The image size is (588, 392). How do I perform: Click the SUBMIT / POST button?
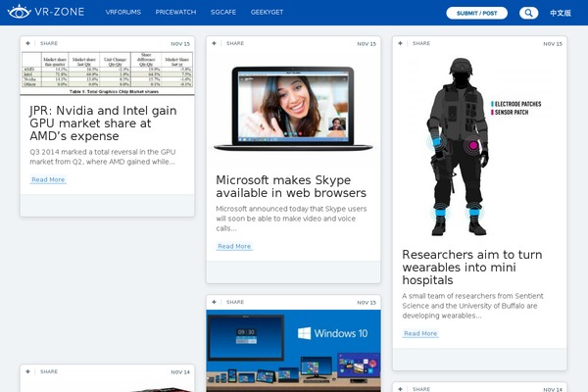(x=476, y=13)
